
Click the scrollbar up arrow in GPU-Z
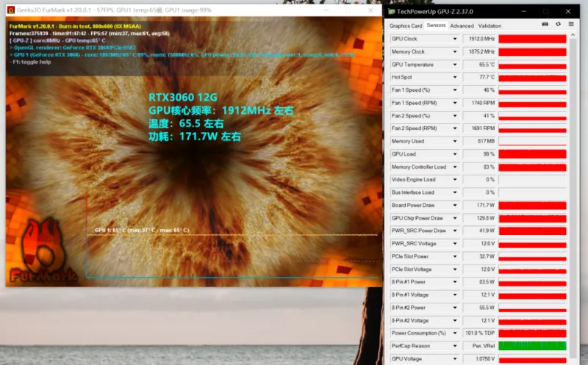(x=573, y=35)
